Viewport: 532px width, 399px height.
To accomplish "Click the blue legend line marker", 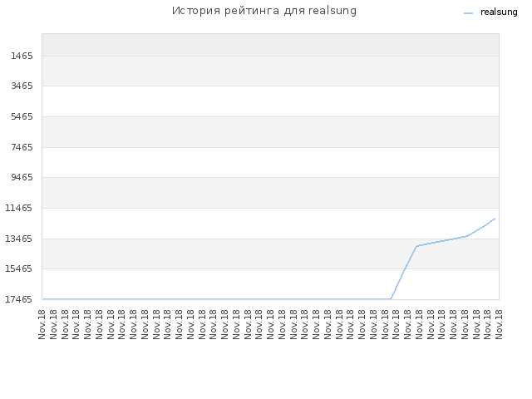I will pos(468,13).
